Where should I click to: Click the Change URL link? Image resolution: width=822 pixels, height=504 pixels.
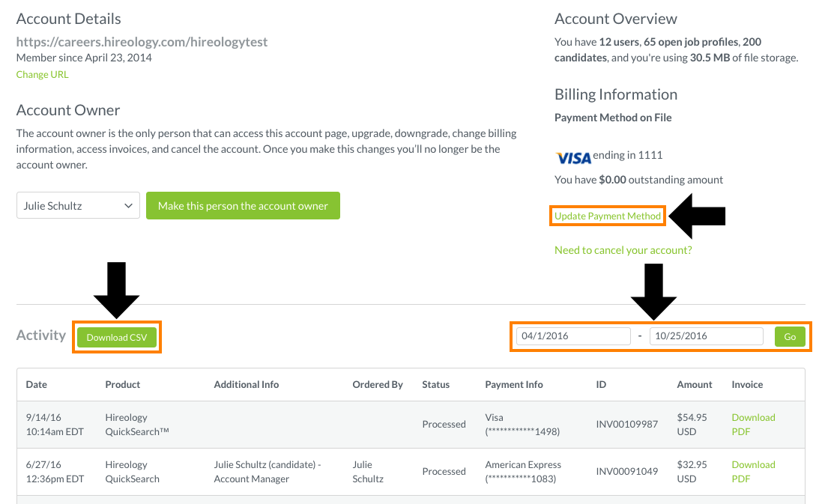[42, 74]
